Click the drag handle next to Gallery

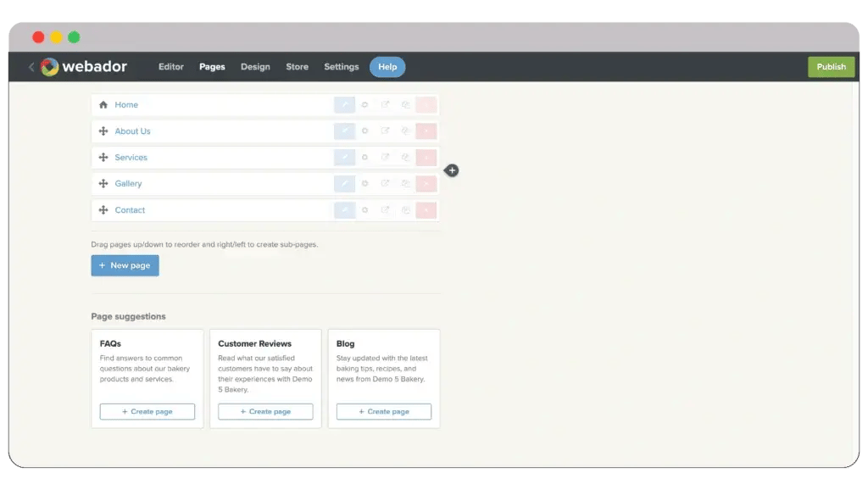tap(103, 184)
